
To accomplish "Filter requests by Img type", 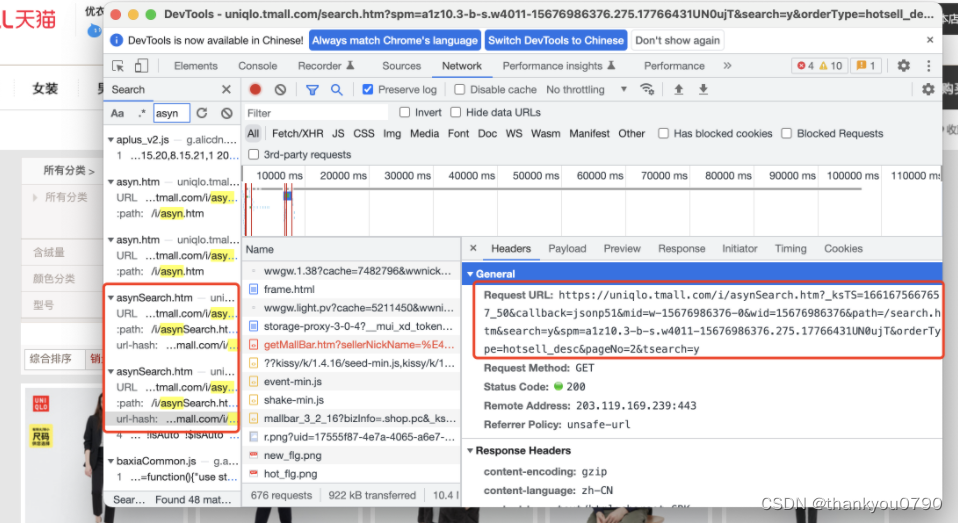I will [x=392, y=133].
